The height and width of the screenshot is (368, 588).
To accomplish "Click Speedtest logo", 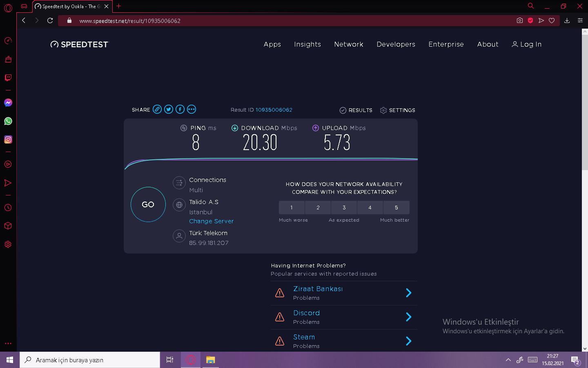I will pyautogui.click(x=80, y=44).
